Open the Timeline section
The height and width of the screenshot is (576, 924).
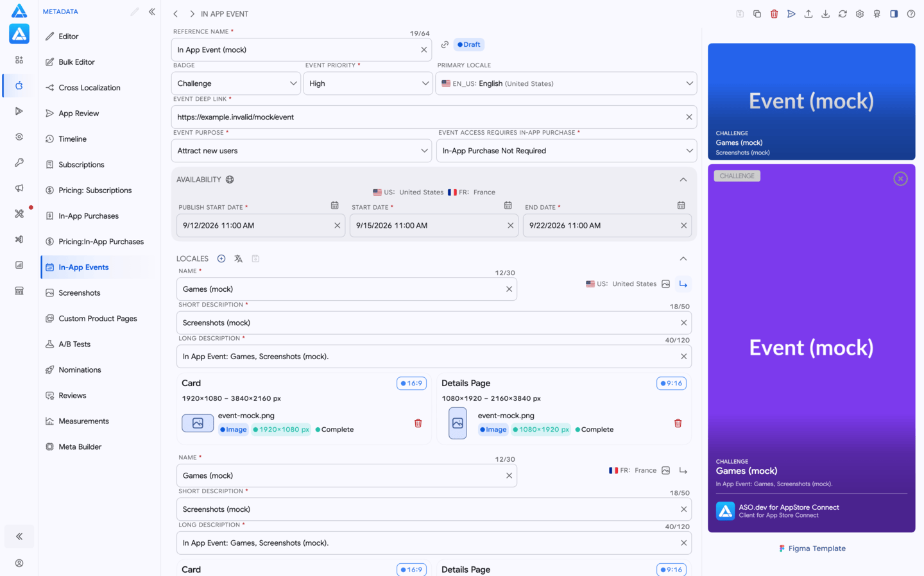pyautogui.click(x=98, y=139)
